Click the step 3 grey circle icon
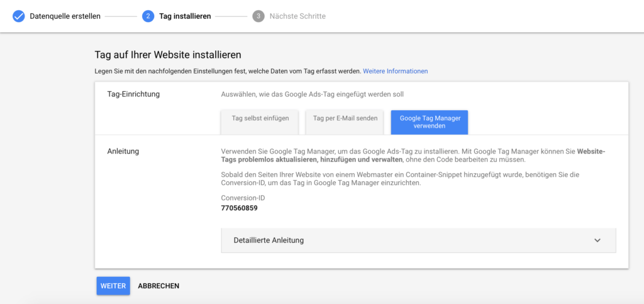Viewport: 644px width, 304px height. point(258,16)
